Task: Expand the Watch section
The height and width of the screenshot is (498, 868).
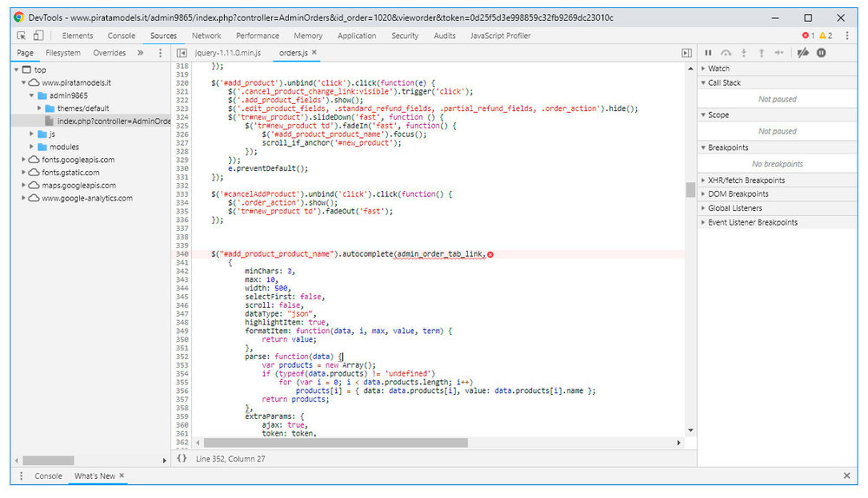Action: (x=719, y=69)
